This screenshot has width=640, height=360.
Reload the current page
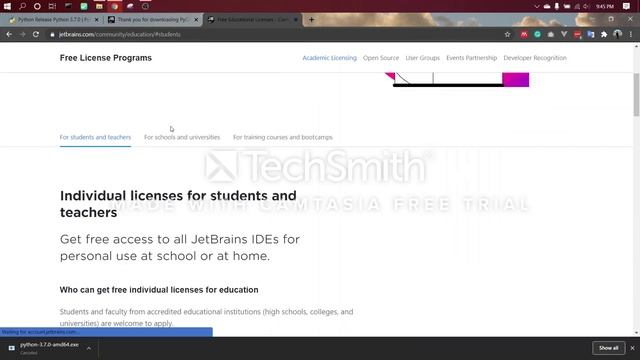[x=36, y=35]
